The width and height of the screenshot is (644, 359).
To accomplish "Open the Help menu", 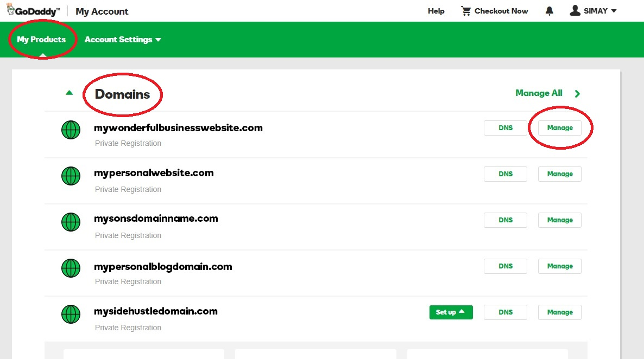I will click(x=436, y=10).
